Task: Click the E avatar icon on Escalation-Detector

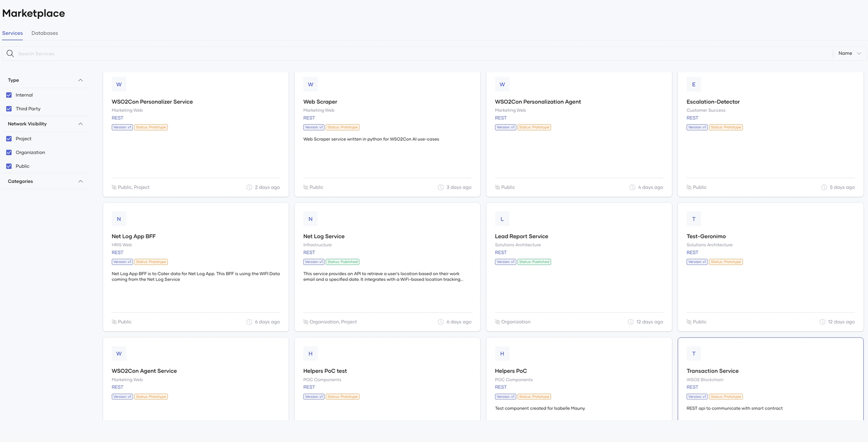Action: click(694, 84)
